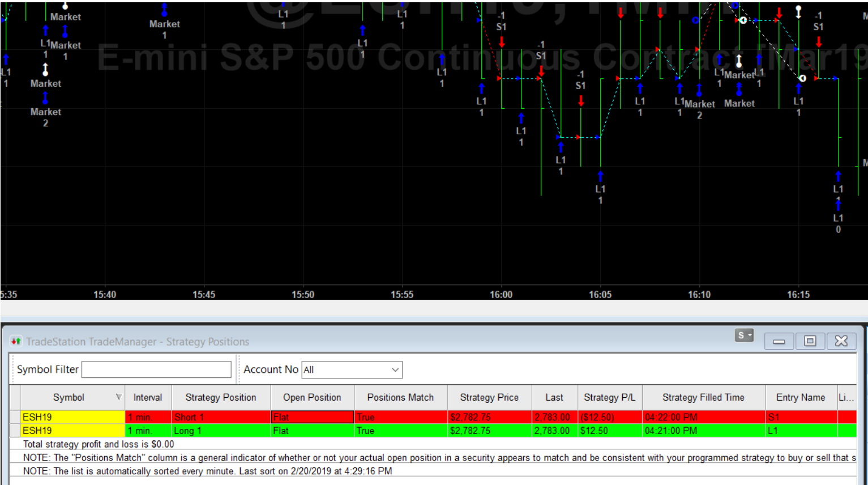Click the TradeStation TradeManager title bar icon

pyautogui.click(x=16, y=341)
